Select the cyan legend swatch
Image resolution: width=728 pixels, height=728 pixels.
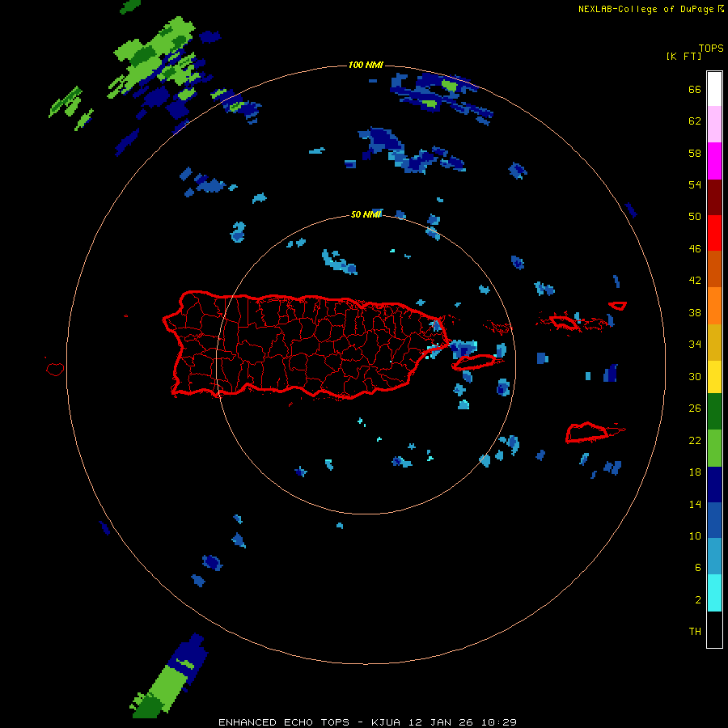pyautogui.click(x=714, y=593)
